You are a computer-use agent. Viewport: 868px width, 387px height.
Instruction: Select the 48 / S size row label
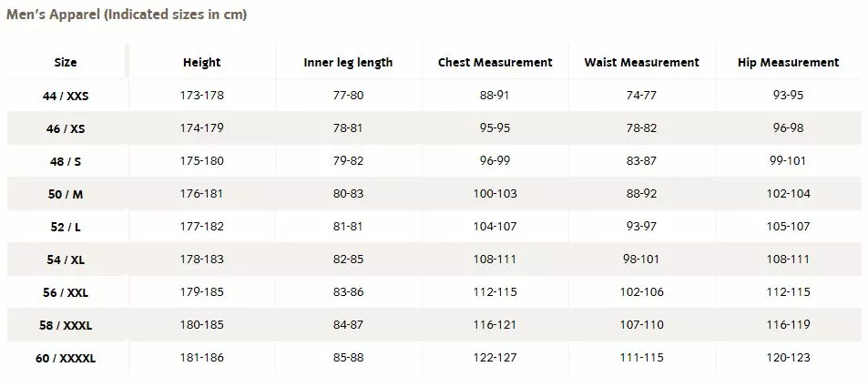(66, 161)
